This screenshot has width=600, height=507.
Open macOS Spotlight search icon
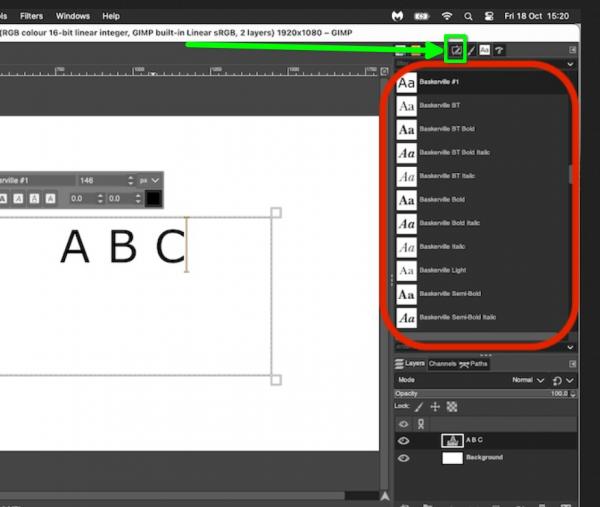point(468,16)
